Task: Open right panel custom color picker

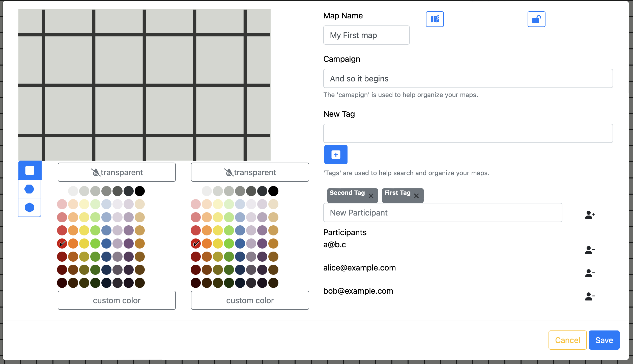Action: tap(250, 300)
